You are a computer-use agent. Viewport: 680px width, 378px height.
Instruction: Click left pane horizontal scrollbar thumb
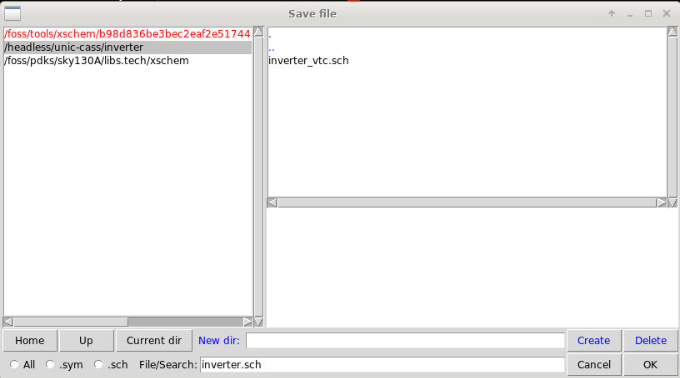tap(71, 322)
